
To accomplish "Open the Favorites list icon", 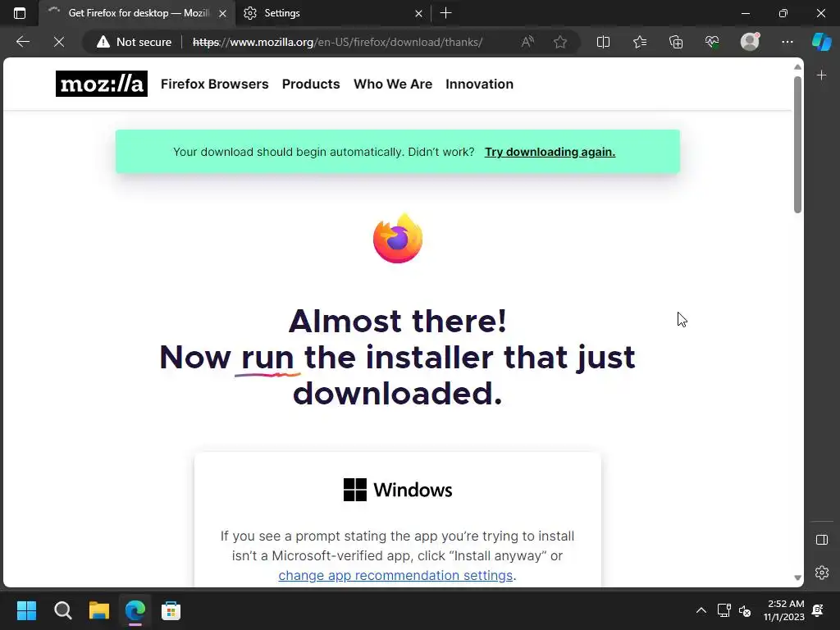I will coord(640,42).
